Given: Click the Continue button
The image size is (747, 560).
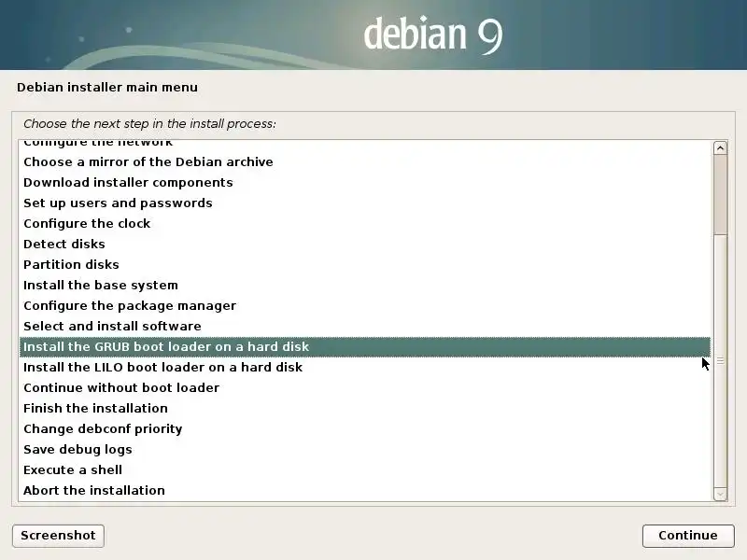Looking at the screenshot, I should [x=688, y=536].
